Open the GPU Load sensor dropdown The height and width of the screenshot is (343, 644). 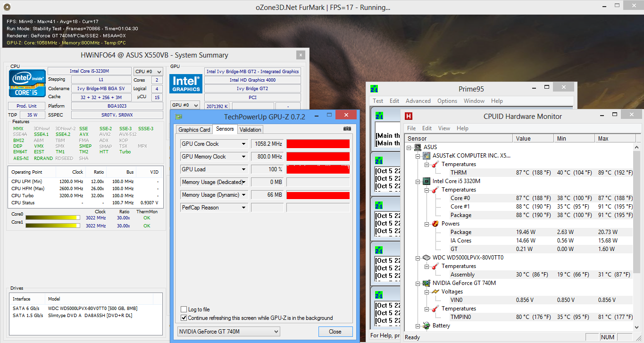[244, 169]
